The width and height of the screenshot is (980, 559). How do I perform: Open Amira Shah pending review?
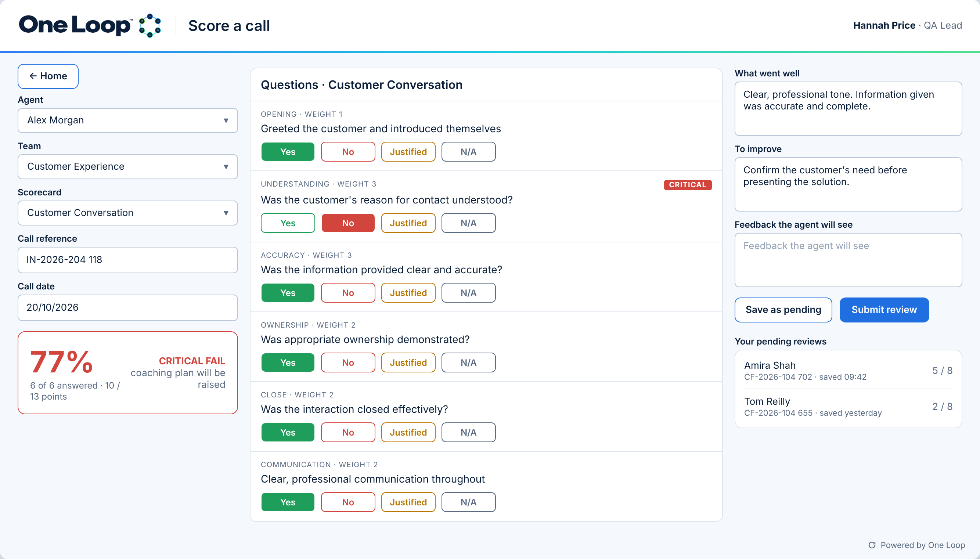pos(849,371)
